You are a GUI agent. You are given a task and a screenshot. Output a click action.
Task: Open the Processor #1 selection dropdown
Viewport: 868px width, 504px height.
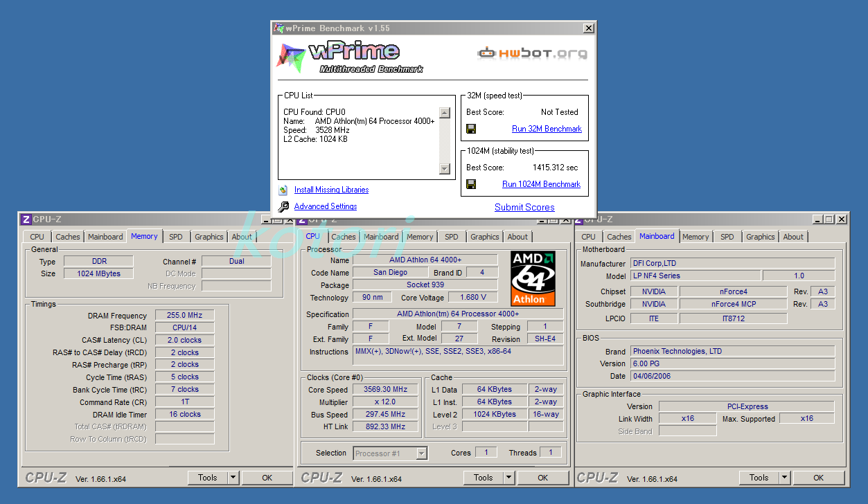pos(390,453)
